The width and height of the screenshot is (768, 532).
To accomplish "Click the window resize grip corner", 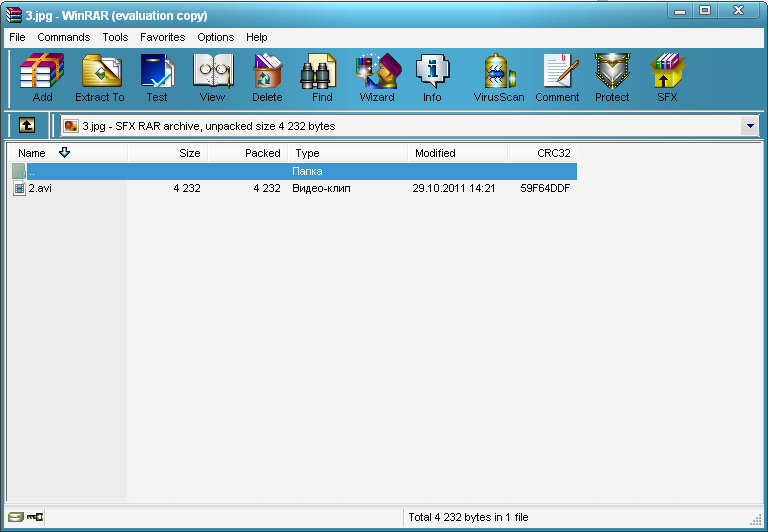I will coord(756,519).
